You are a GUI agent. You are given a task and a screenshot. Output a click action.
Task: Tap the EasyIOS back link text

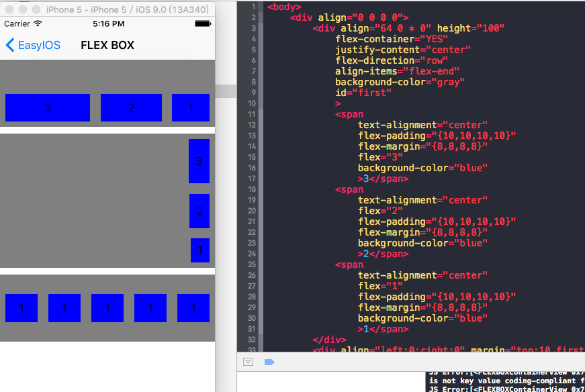[39, 45]
